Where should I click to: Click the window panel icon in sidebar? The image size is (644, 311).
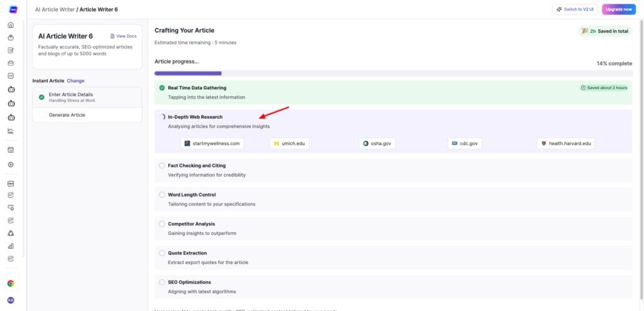[11, 150]
